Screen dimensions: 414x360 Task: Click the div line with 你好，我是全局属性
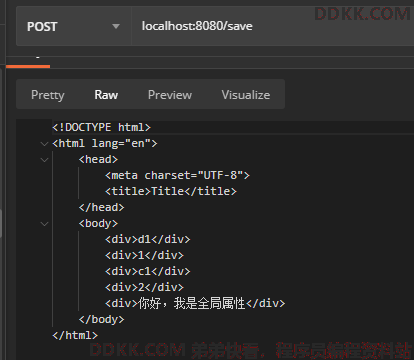tap(195, 303)
